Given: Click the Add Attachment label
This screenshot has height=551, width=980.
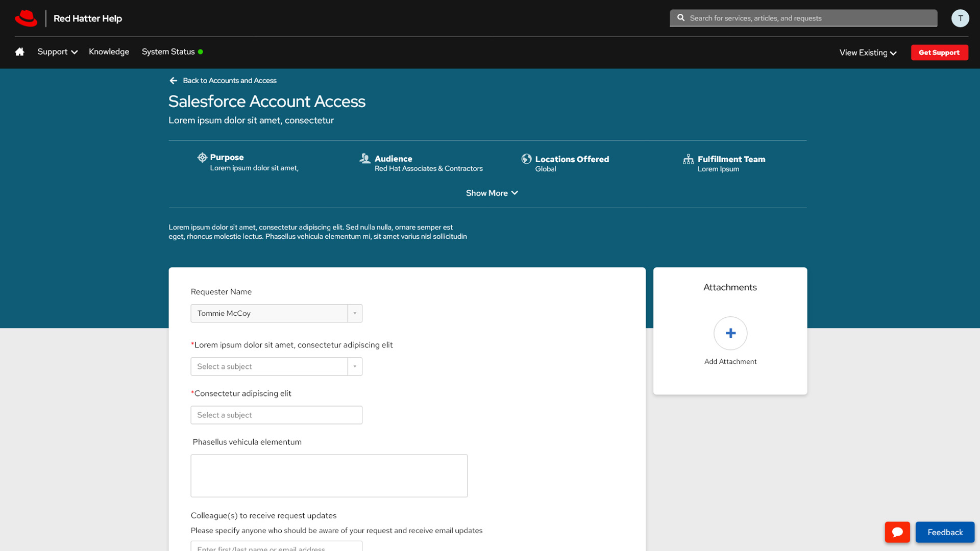Looking at the screenshot, I should point(730,361).
